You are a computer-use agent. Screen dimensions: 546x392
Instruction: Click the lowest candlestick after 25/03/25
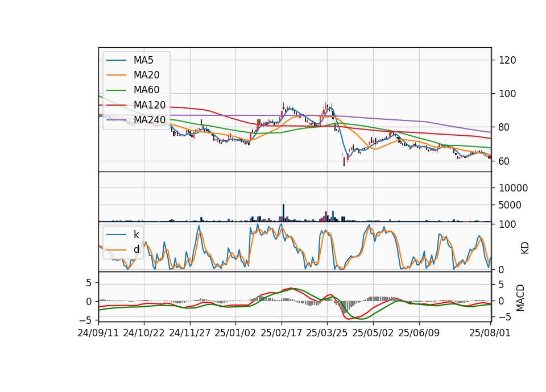344,161
